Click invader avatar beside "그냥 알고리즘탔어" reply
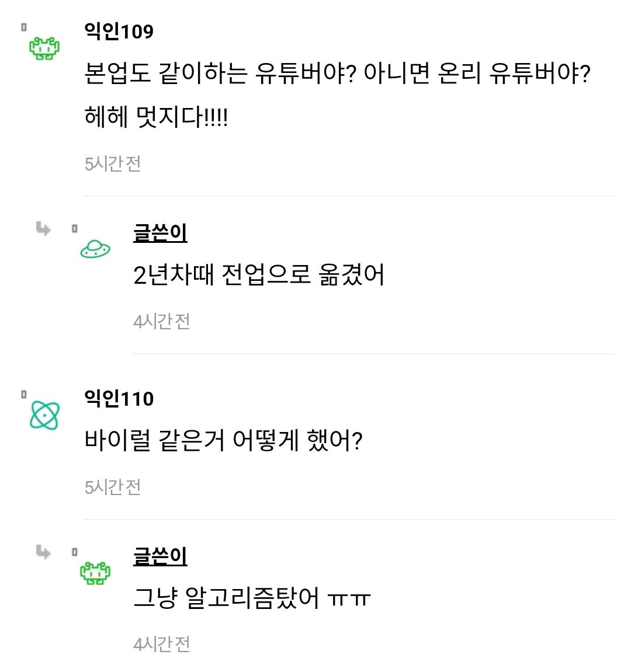The image size is (631, 672). [x=95, y=573]
